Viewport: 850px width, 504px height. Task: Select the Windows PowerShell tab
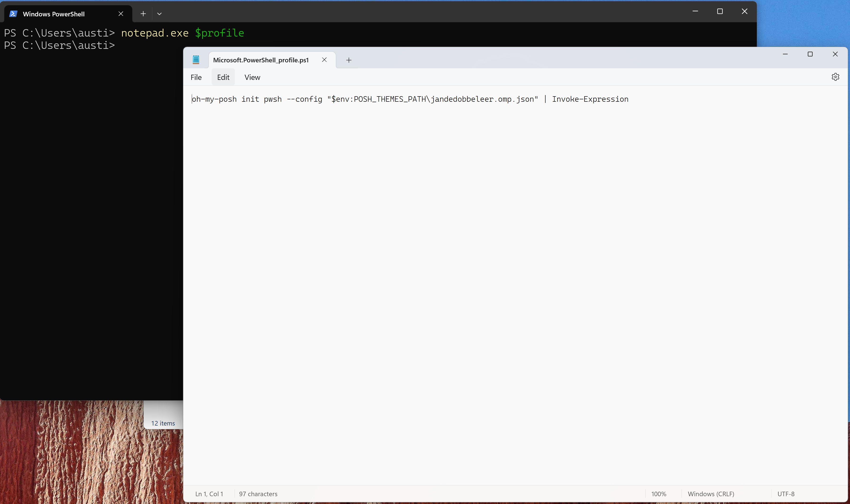[54, 14]
